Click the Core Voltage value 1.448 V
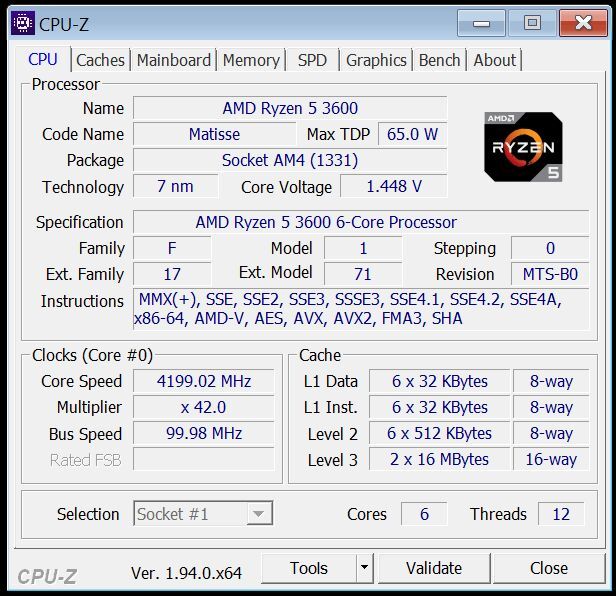Screen dimensions: 616x596 [394, 186]
